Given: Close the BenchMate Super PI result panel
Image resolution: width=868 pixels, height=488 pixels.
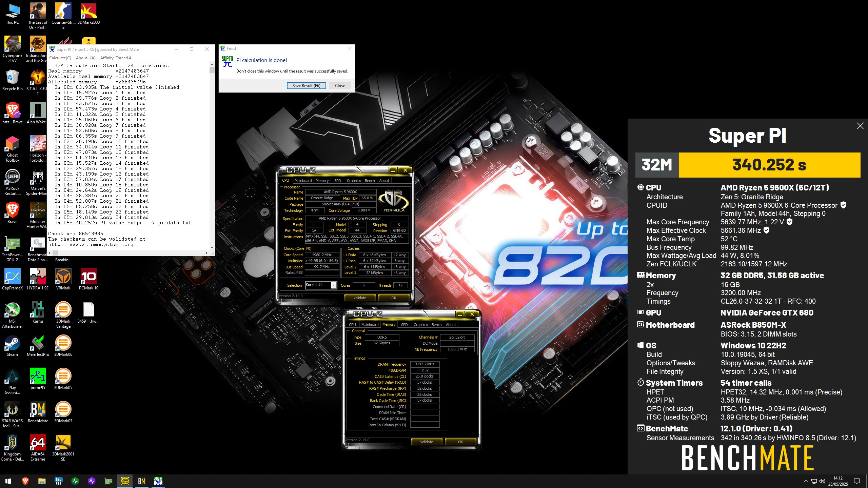Looking at the screenshot, I should coord(860,126).
